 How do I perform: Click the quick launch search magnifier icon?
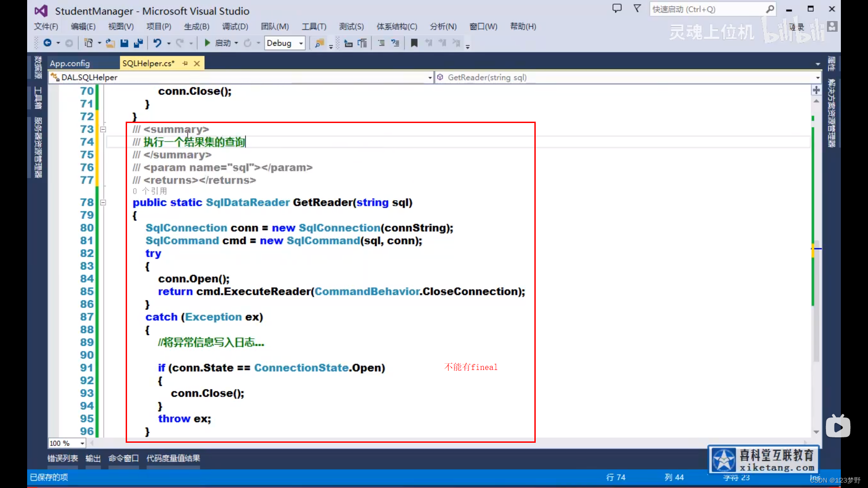(x=770, y=9)
